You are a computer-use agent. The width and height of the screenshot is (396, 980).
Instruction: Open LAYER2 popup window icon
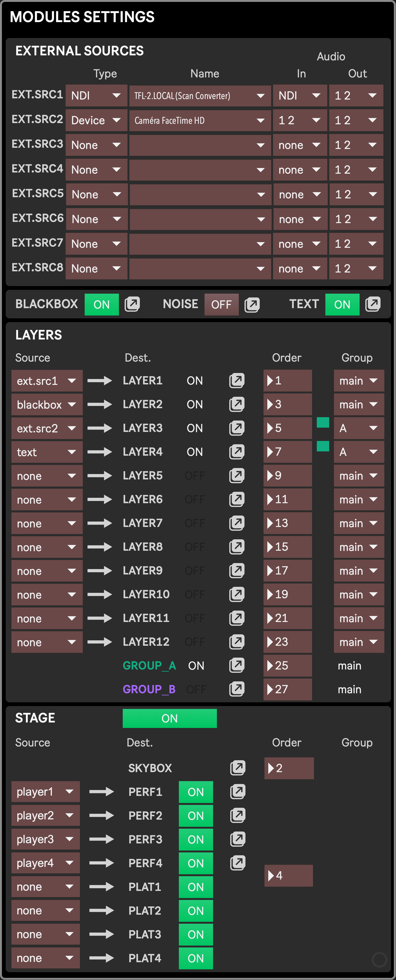click(x=236, y=404)
